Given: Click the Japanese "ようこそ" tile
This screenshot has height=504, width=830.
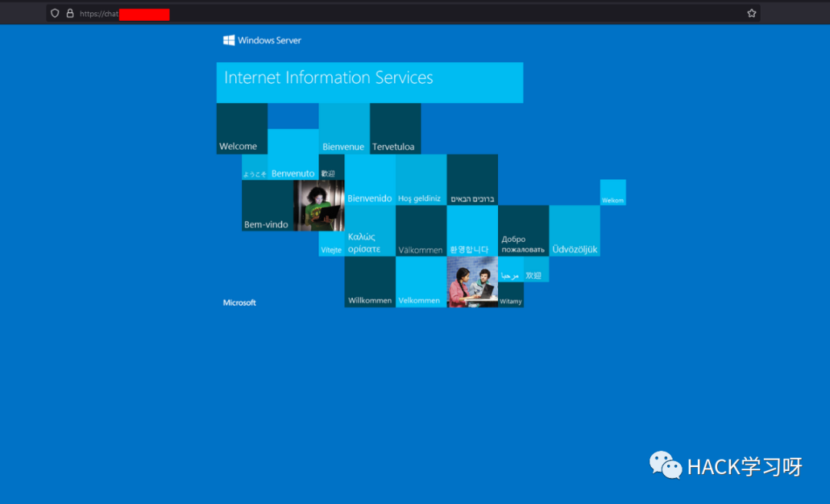Looking at the screenshot, I should (x=254, y=167).
